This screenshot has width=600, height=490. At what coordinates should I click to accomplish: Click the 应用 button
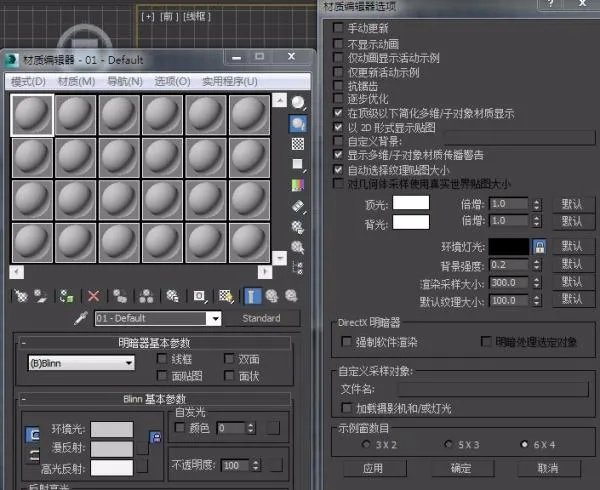pyautogui.click(x=373, y=469)
